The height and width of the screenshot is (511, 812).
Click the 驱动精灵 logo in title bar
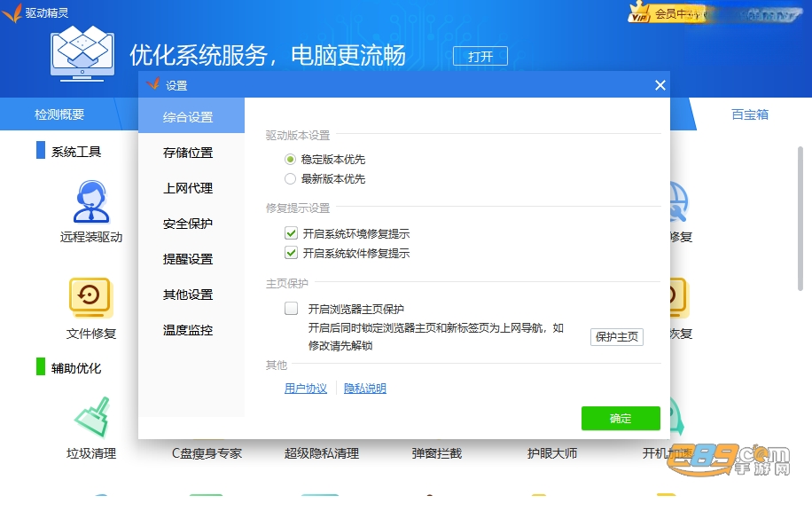point(12,12)
